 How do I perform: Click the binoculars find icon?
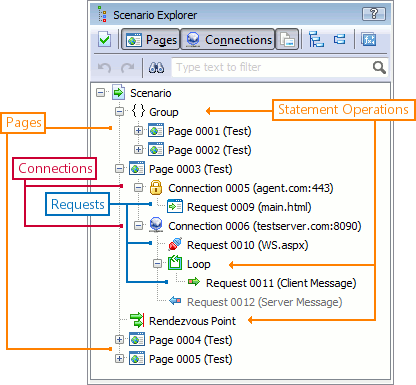(156, 67)
